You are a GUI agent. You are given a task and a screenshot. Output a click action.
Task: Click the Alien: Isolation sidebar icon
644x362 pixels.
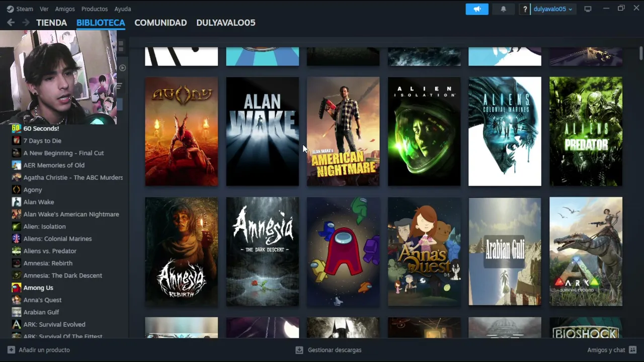click(x=17, y=227)
